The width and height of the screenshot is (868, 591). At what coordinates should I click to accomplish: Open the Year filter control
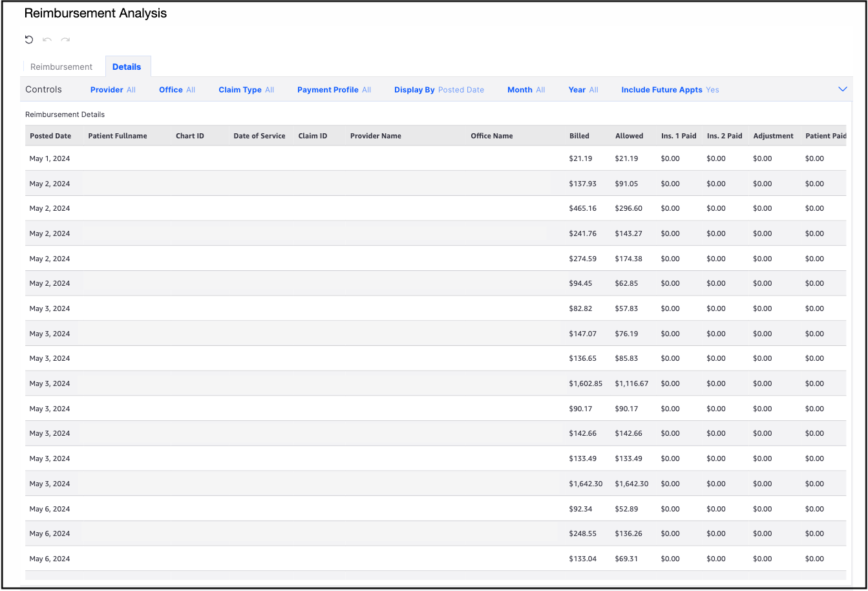pos(584,90)
